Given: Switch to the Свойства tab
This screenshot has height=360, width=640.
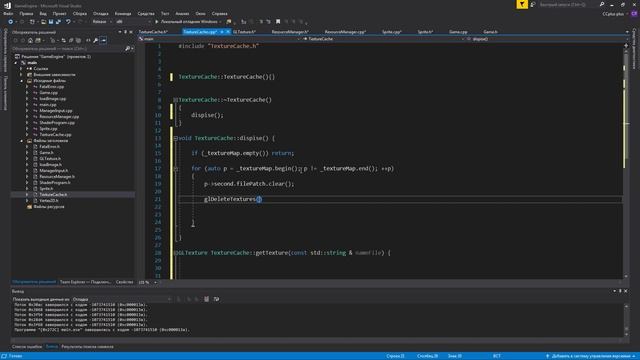Looking at the screenshot, I should pos(124,282).
